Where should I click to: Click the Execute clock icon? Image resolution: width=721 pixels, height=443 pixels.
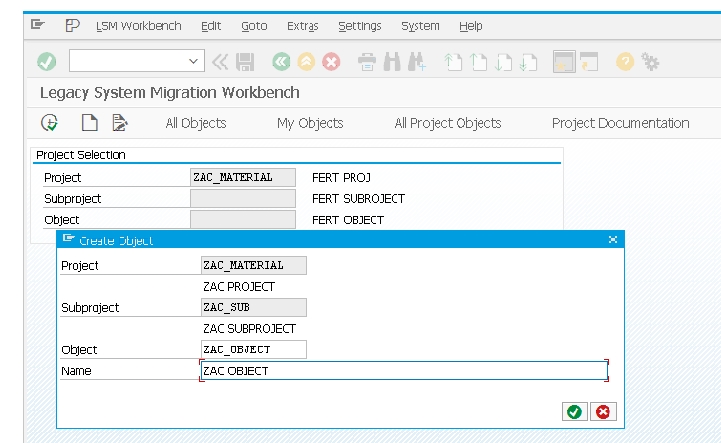tap(49, 123)
